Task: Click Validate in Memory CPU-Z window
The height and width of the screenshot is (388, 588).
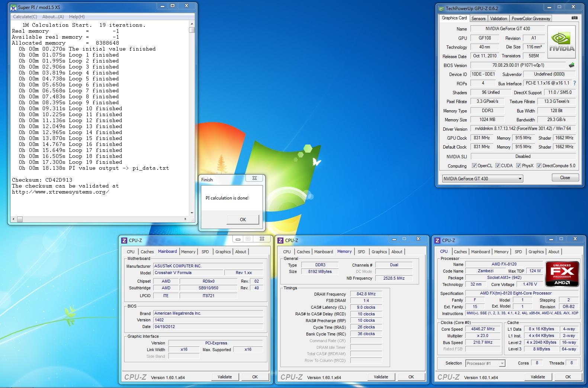Action: tap(381, 377)
